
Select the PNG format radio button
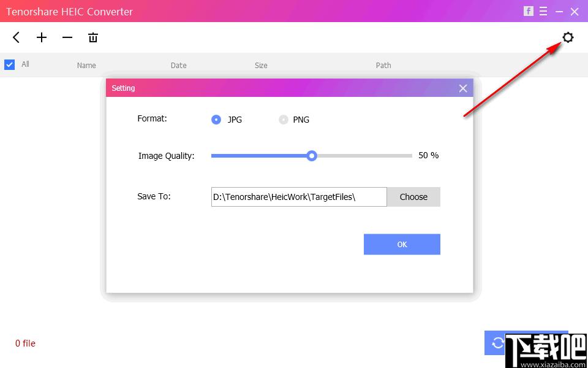click(284, 120)
